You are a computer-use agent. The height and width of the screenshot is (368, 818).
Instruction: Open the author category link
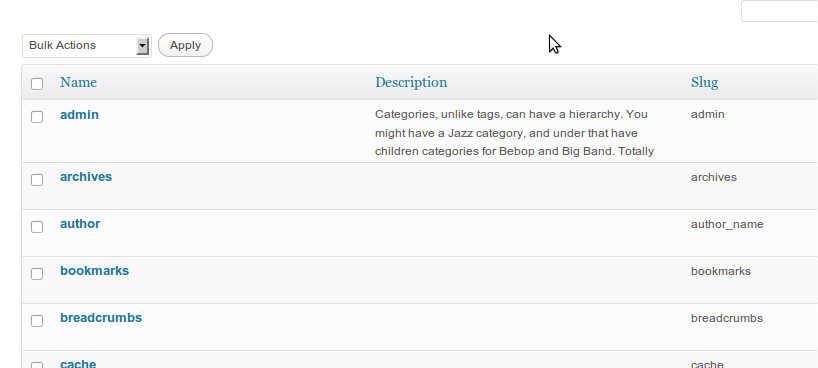click(x=80, y=224)
